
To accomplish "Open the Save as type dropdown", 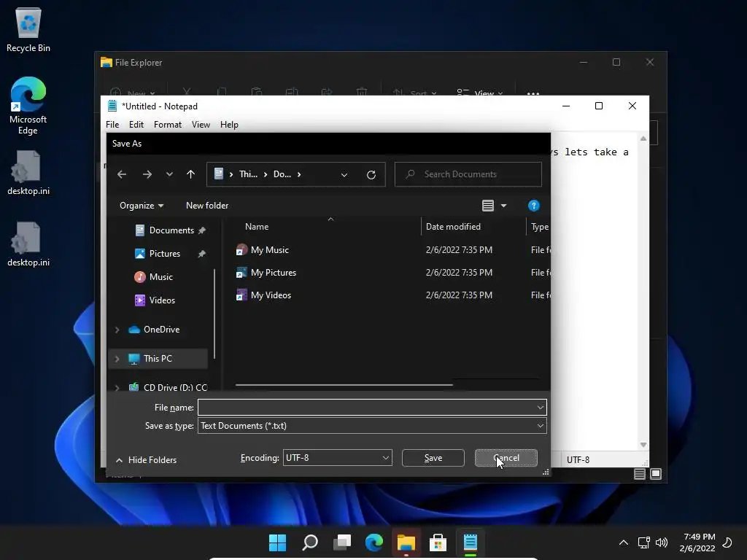I will 372,426.
